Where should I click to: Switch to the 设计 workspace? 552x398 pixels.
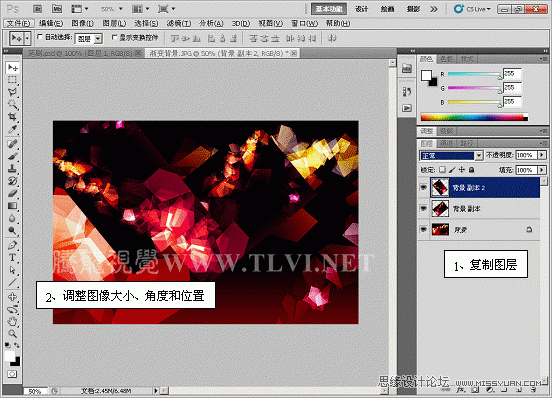click(362, 9)
